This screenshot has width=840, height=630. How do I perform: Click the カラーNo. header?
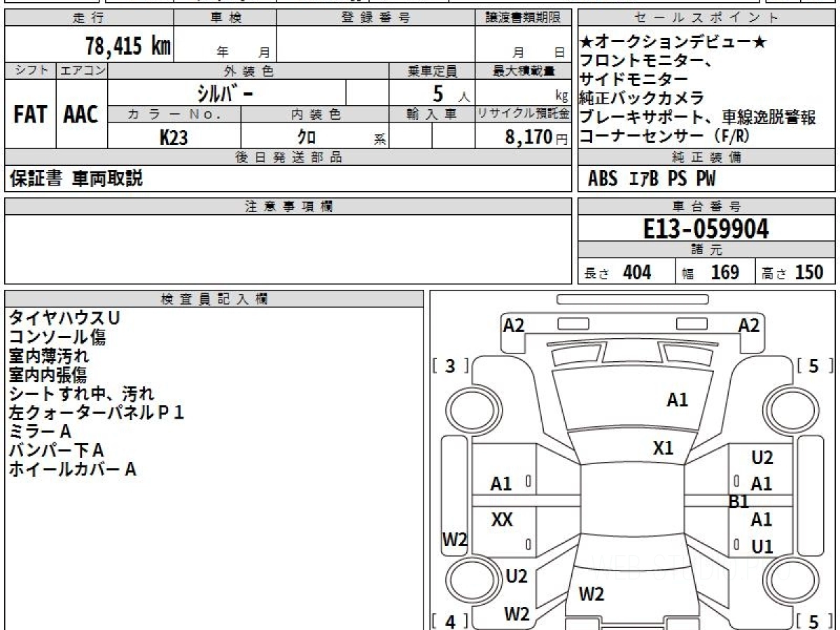tap(174, 114)
